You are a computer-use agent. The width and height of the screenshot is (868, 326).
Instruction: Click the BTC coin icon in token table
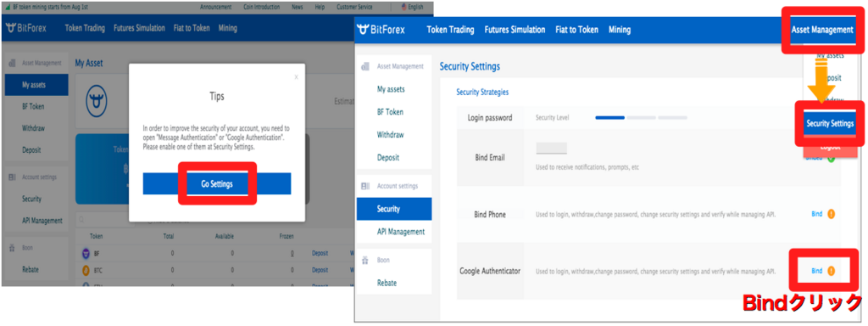[x=86, y=270]
